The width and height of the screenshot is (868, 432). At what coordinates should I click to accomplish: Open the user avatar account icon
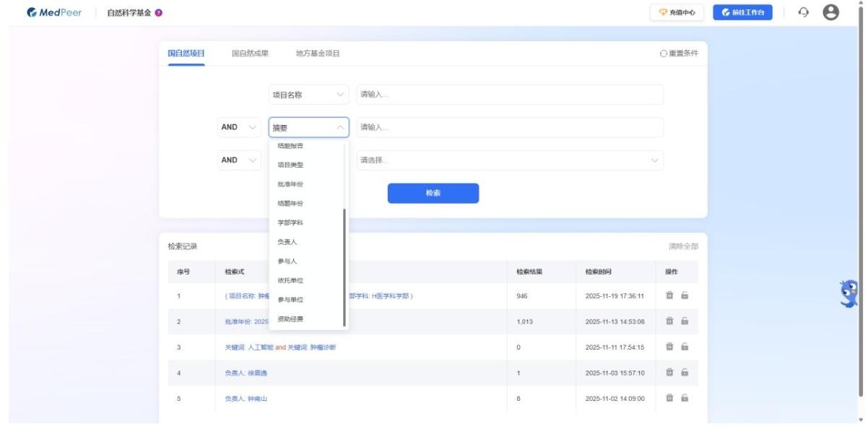tap(830, 12)
